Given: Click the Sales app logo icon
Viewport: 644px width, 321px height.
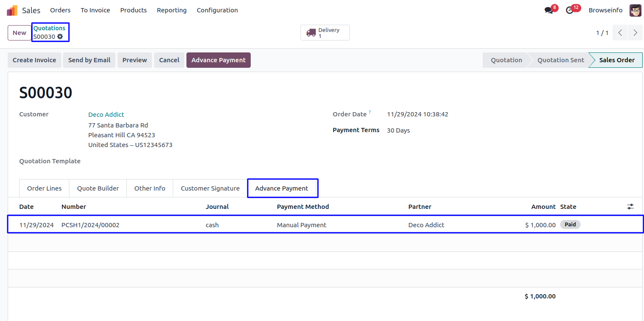Looking at the screenshot, I should click(12, 10).
